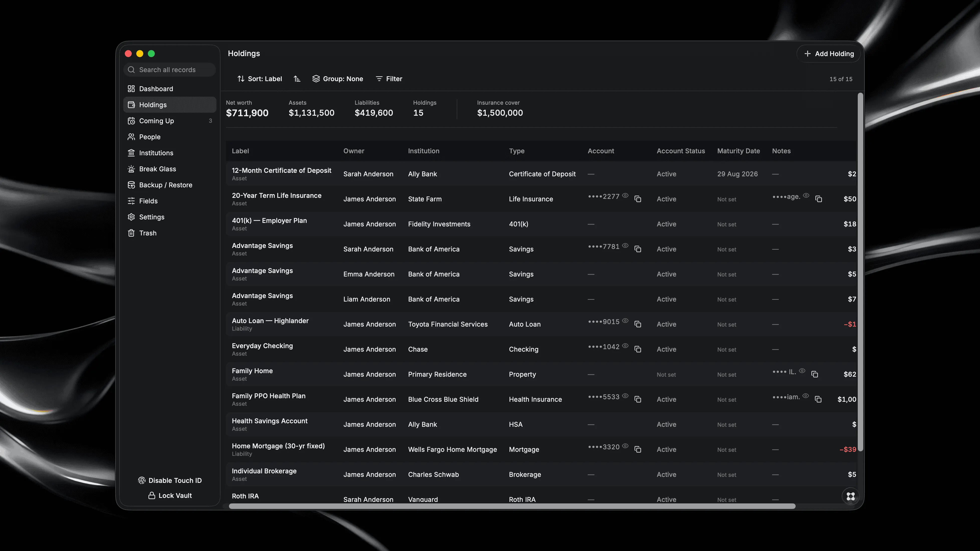Reveal account number ending 3320
The width and height of the screenshot is (980, 551).
[625, 446]
